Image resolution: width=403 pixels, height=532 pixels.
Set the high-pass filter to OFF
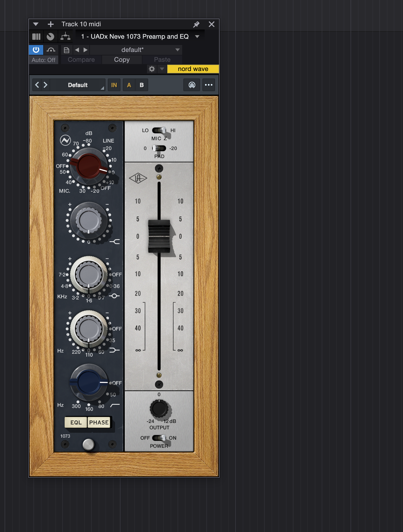click(x=117, y=383)
